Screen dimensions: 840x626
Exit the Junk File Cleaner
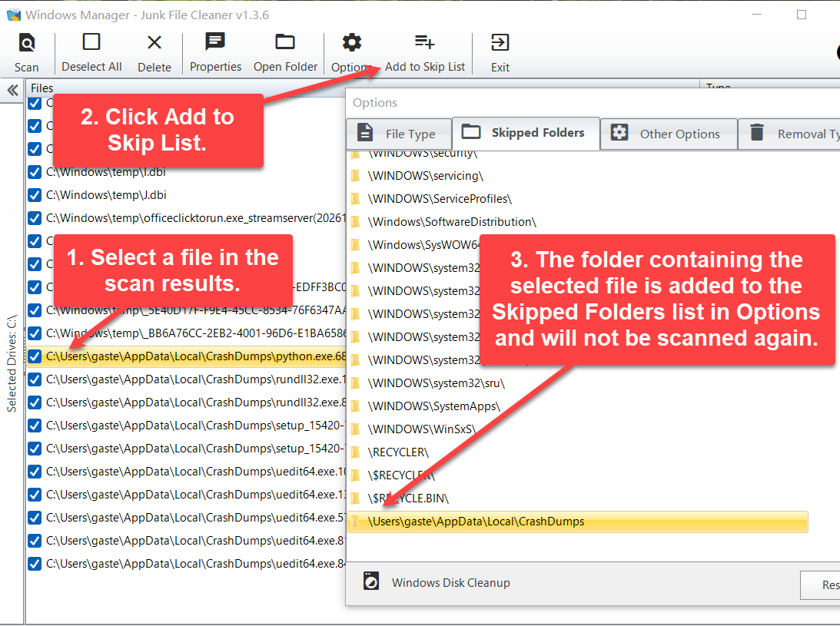(x=500, y=54)
